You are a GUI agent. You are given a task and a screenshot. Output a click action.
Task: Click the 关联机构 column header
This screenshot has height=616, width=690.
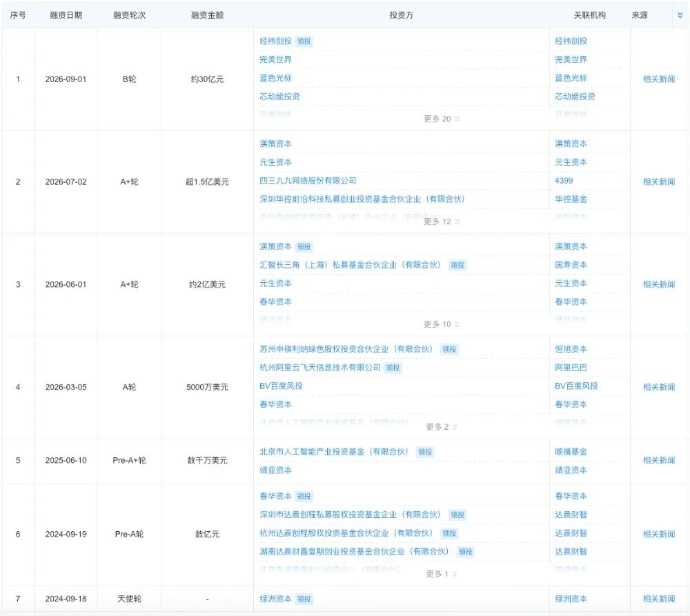pyautogui.click(x=590, y=15)
